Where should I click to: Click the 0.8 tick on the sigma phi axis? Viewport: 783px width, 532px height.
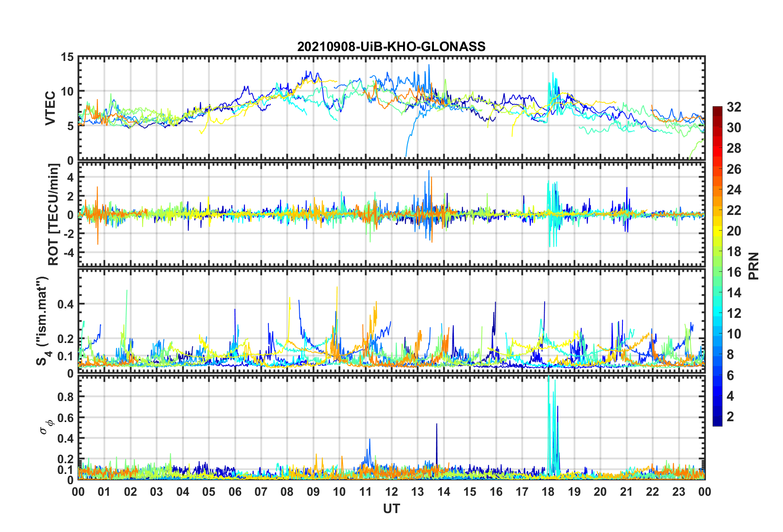tap(65, 397)
